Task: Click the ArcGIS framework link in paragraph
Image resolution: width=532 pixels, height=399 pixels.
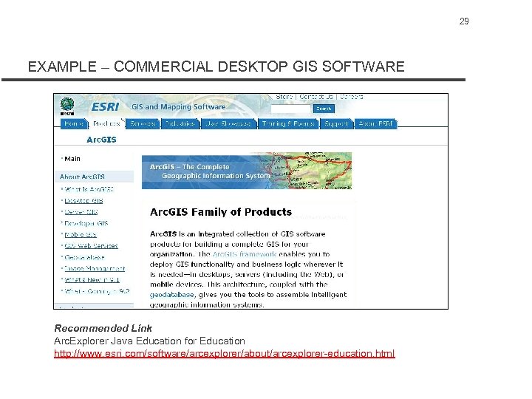Action: 245,254
